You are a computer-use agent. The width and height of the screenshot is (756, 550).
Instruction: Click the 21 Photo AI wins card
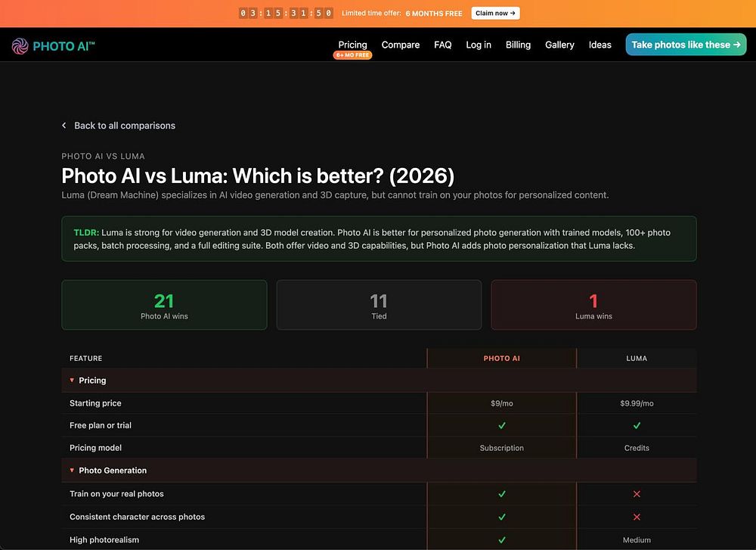tap(164, 305)
